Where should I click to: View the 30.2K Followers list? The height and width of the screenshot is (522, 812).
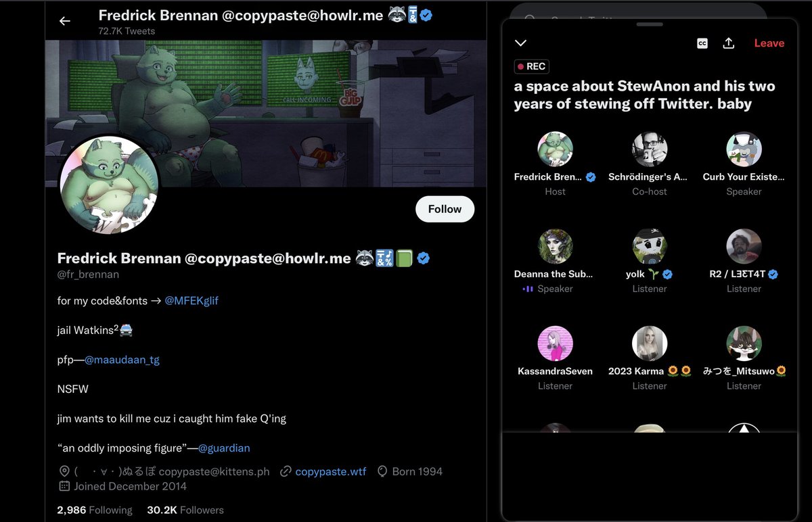point(185,510)
